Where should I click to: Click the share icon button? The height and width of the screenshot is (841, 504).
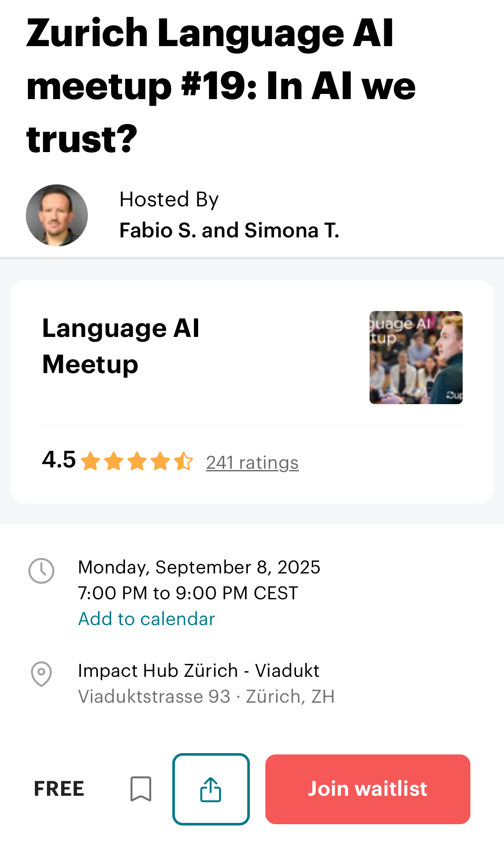[x=211, y=789]
